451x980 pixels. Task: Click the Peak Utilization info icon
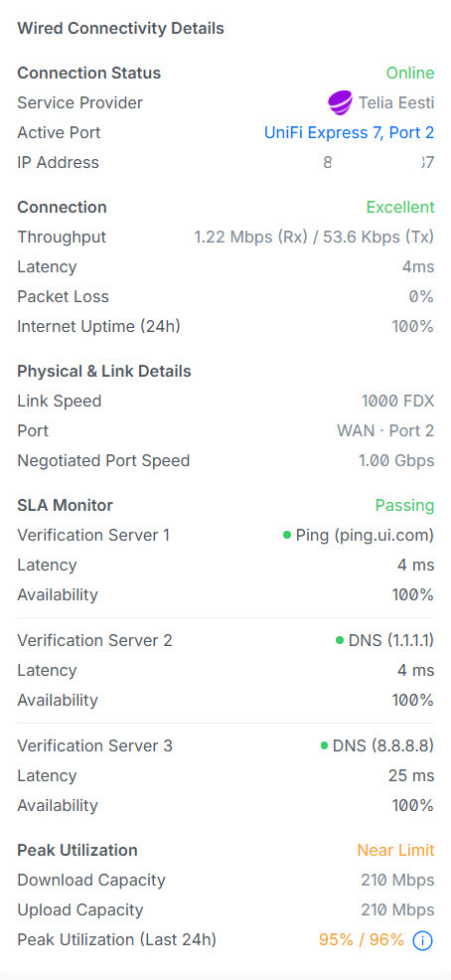coord(423,940)
